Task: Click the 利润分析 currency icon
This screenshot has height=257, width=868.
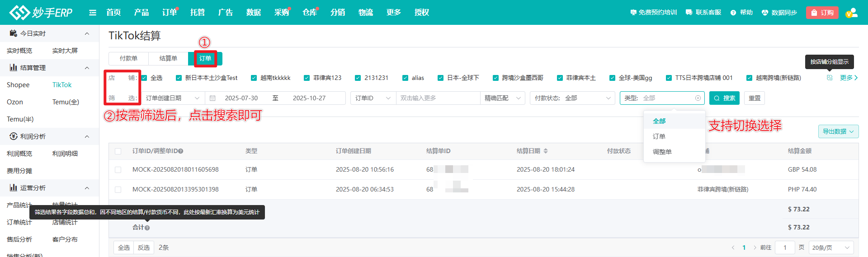Action: click(14, 136)
